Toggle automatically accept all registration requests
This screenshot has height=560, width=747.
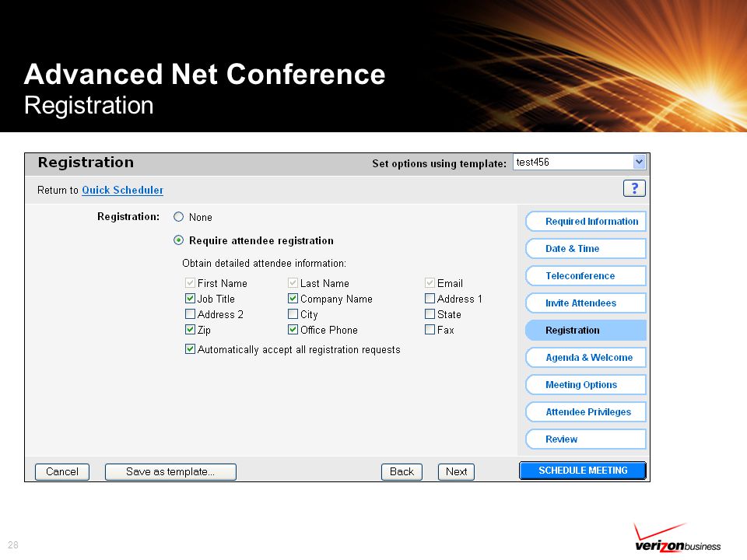coord(190,349)
